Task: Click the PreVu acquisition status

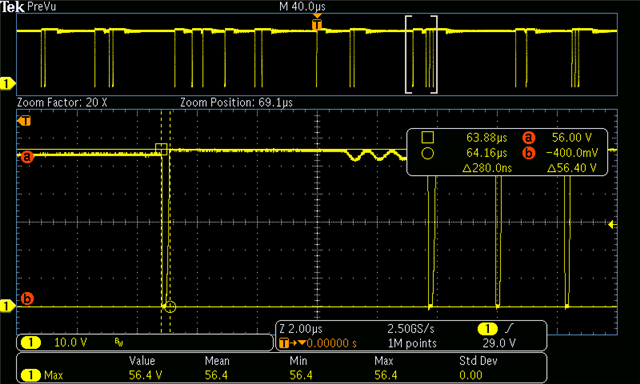Action: pos(42,7)
